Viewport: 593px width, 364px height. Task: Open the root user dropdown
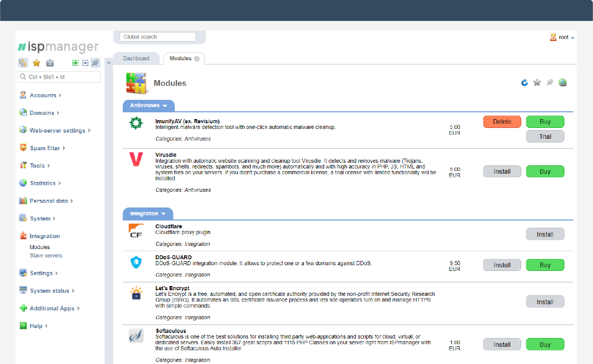pyautogui.click(x=566, y=37)
